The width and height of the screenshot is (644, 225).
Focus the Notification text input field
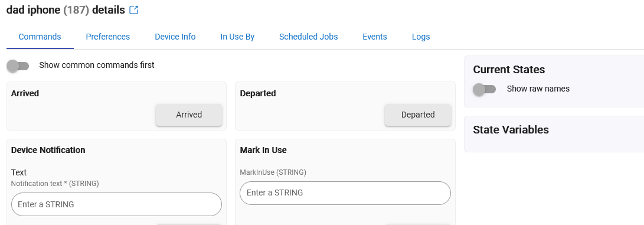pos(117,204)
